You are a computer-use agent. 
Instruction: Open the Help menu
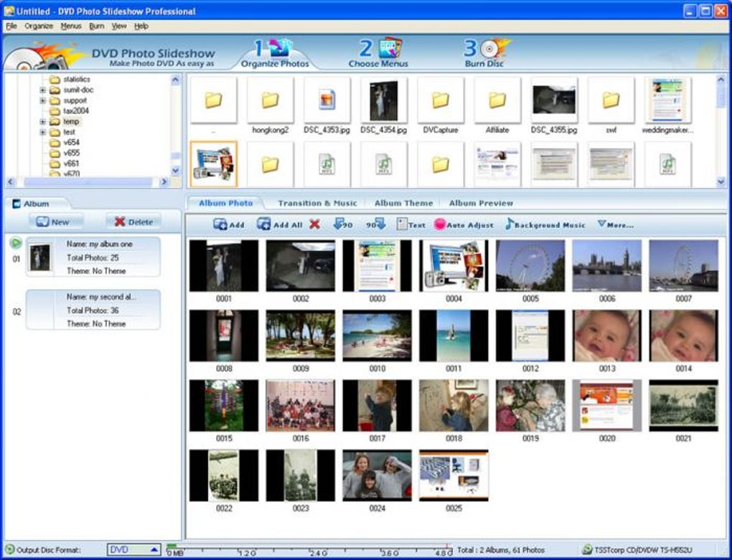pyautogui.click(x=141, y=26)
